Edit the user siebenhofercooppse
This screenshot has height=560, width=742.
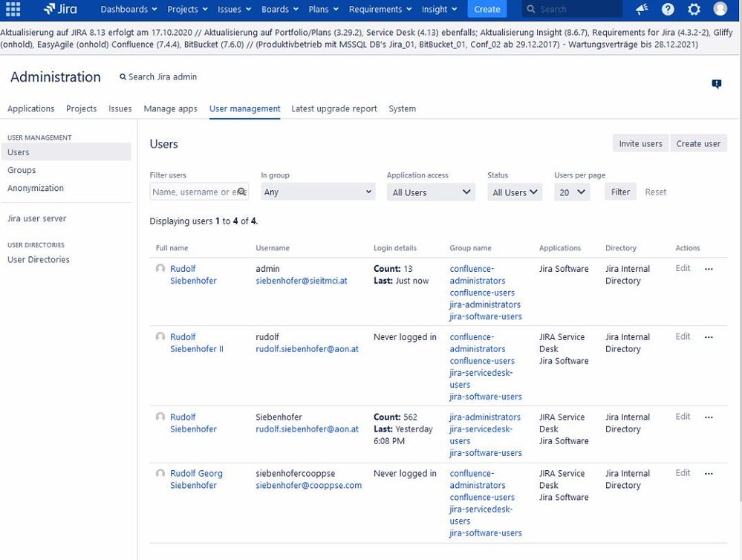coord(683,472)
